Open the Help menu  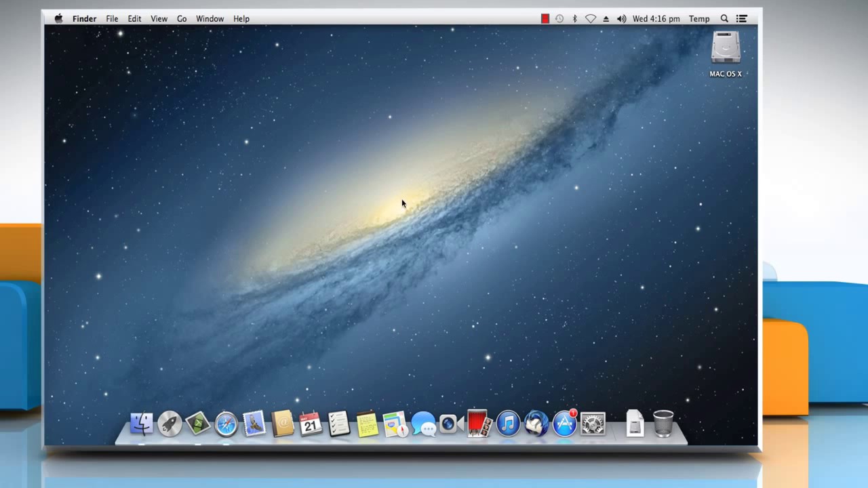241,19
